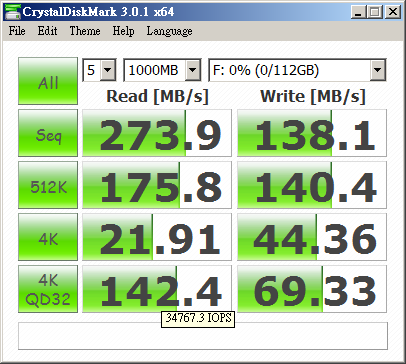
Task: Select the 4K write result 44.36
Action: [312, 237]
